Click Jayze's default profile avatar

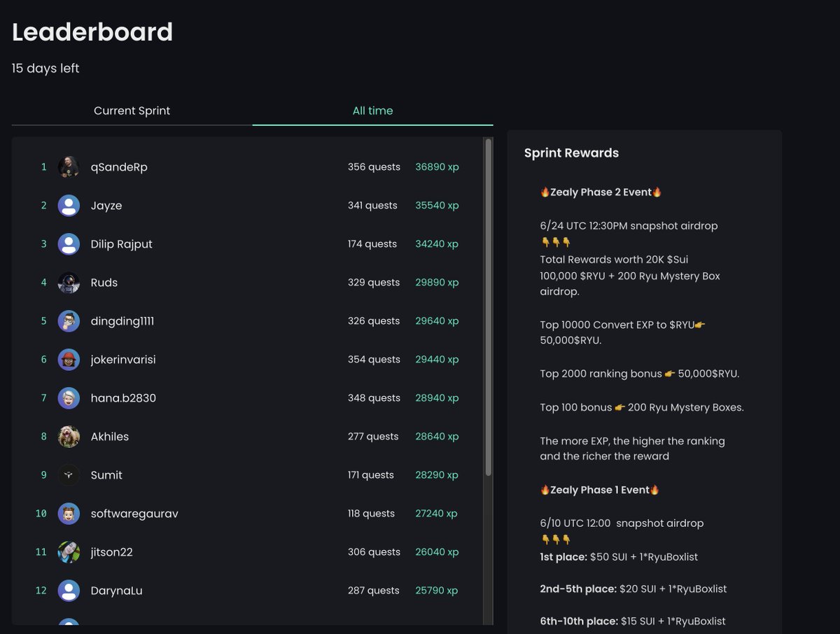69,206
